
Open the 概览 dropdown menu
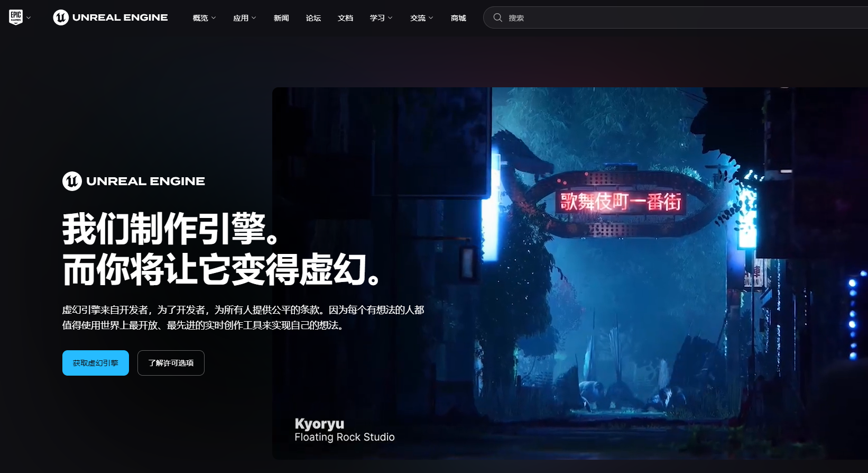tap(204, 18)
